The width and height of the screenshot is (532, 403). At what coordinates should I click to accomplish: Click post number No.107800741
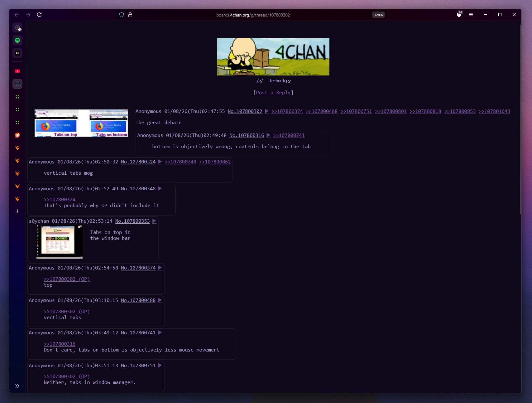pos(138,333)
